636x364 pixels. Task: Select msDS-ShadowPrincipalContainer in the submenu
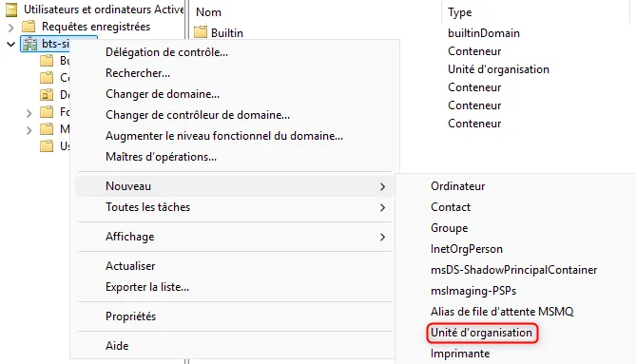[x=513, y=270]
